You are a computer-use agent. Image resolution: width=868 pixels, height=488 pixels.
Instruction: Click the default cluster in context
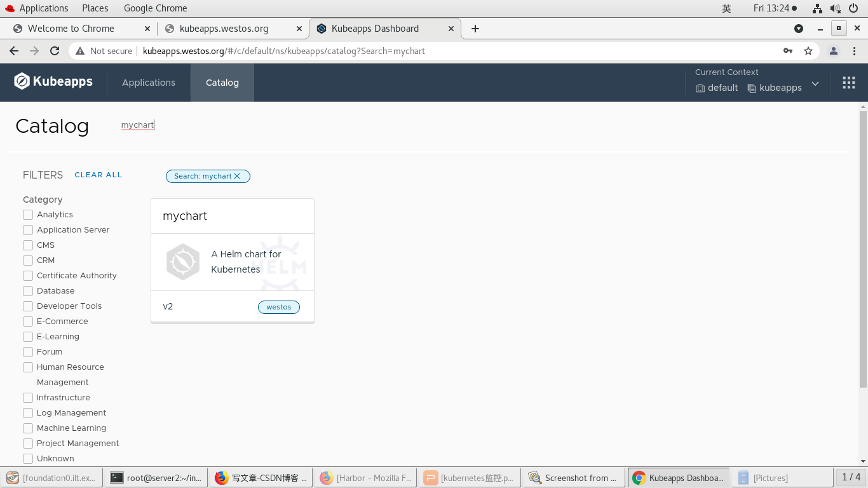[x=717, y=88]
